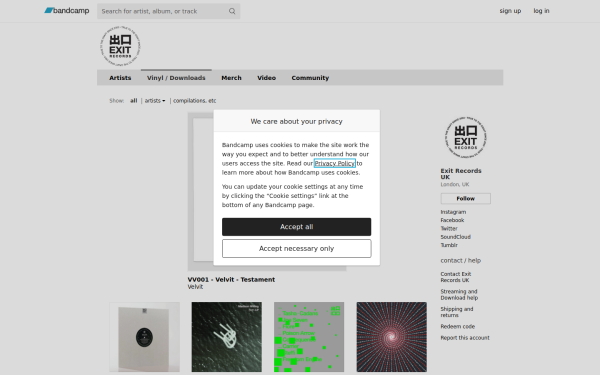Click the 'We care about your privacy' heading
The height and width of the screenshot is (375, 600).
click(x=297, y=121)
